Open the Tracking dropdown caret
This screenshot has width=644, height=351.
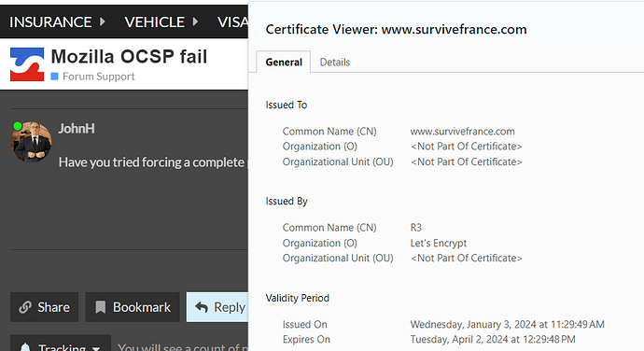[x=96, y=348]
